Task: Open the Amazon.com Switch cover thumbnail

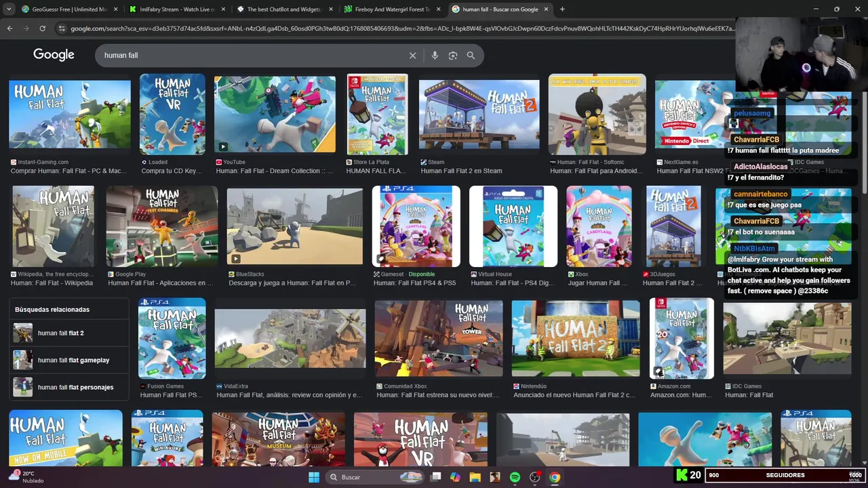Action: point(682,338)
